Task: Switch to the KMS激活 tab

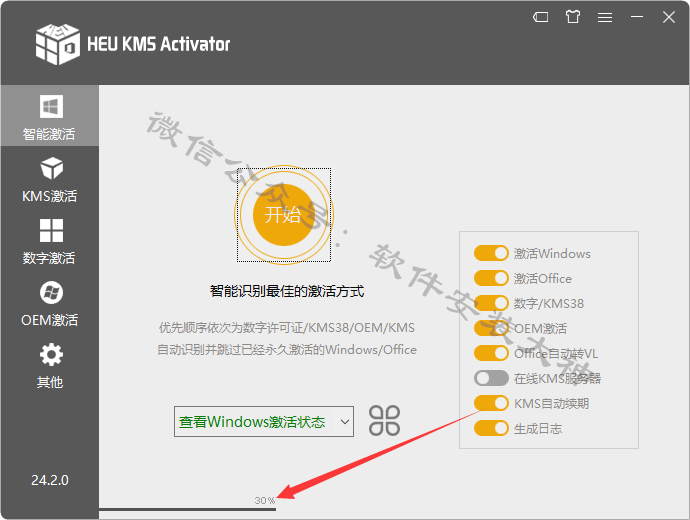Action: 50,179
